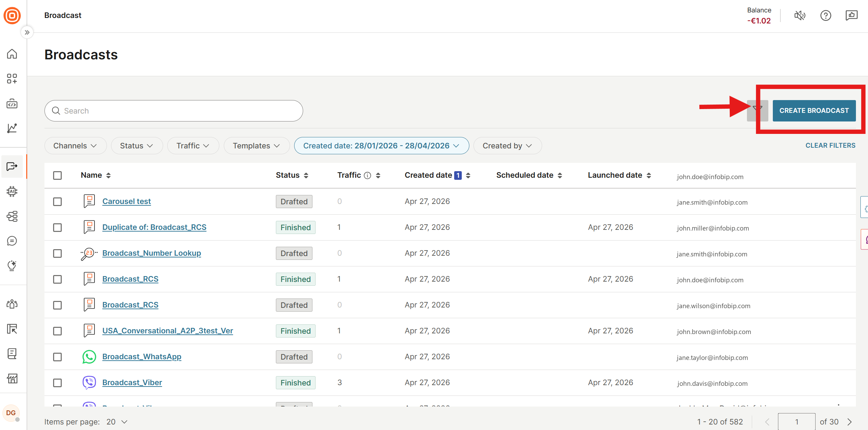This screenshot has width=868, height=430.
Task: Check the USA_Conversational_A2P_3test_Ver checkbox
Action: pyautogui.click(x=58, y=331)
